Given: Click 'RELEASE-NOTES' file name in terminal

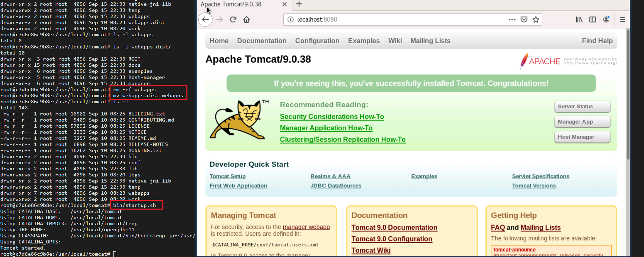Looking at the screenshot, I should coord(148,145).
